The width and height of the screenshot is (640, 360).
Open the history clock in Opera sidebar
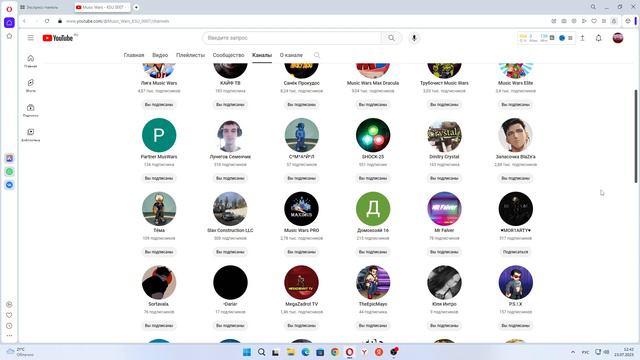[x=9, y=326]
